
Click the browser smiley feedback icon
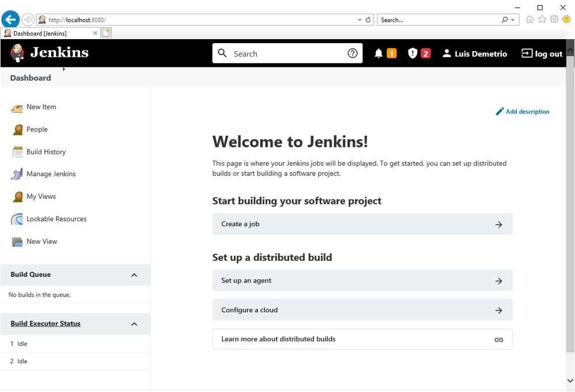566,19
